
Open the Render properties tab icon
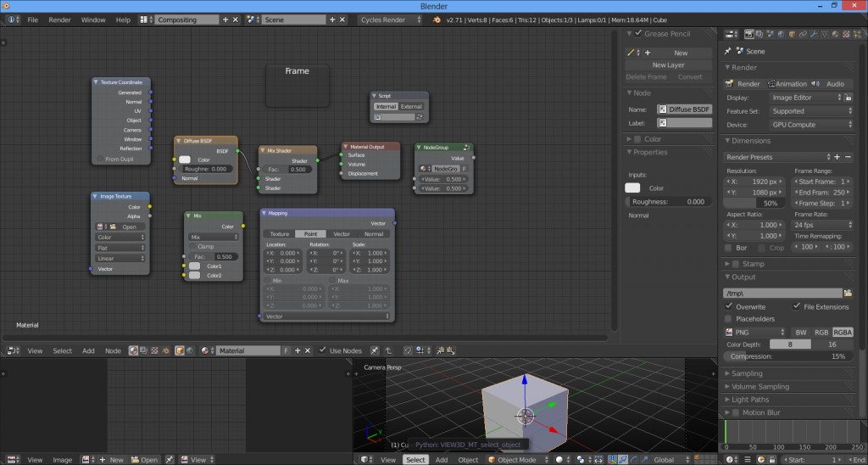(748, 35)
